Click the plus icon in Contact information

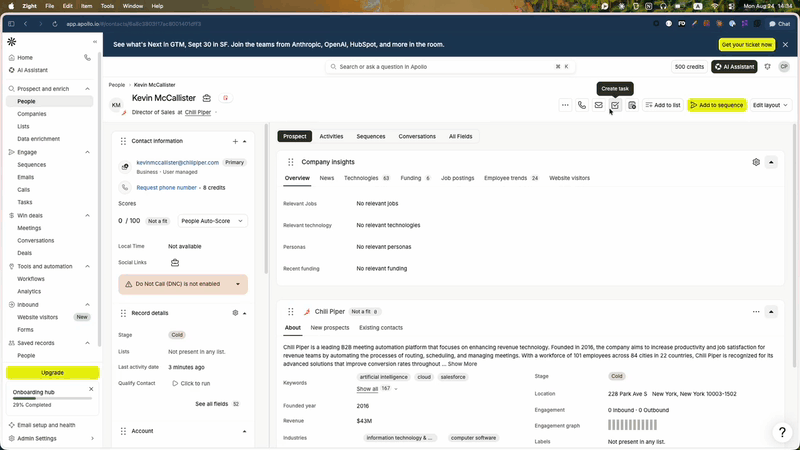(x=235, y=141)
